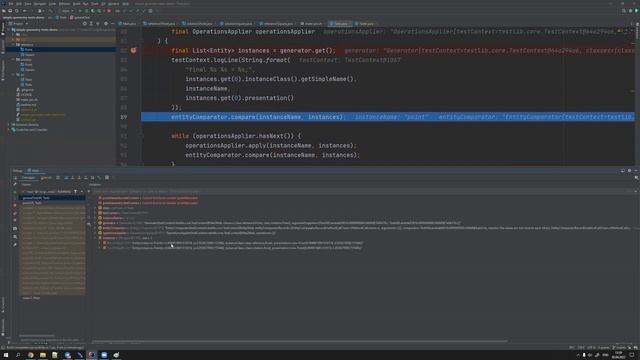Image resolution: width=640 pixels, height=360 pixels.
Task: Click the red Force Step Into icon
Action: pyautogui.click(x=79, y=178)
